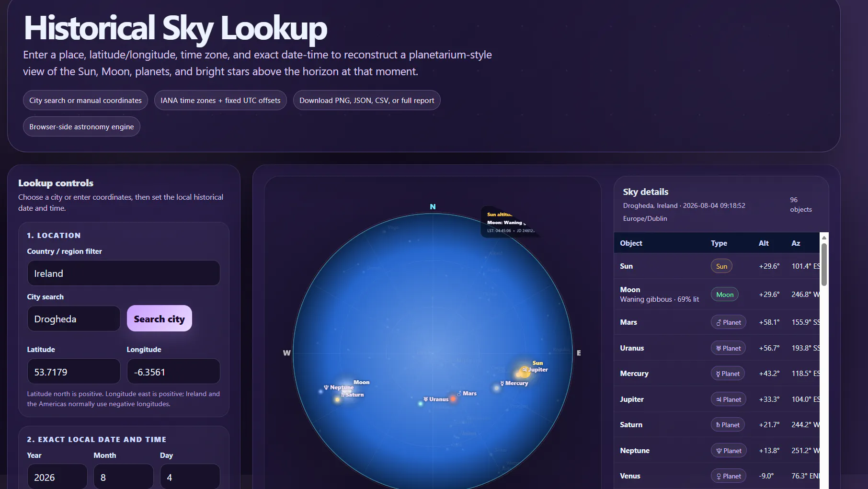Click the Uranus marker on the sky map
This screenshot has width=868, height=489.
click(421, 404)
